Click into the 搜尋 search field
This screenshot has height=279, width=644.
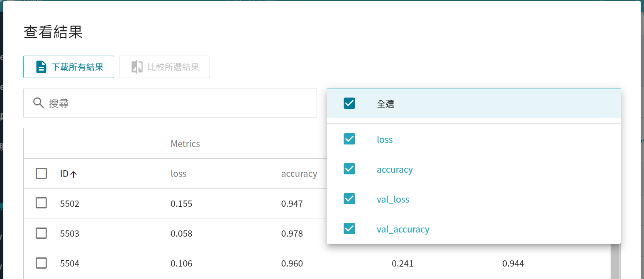tap(178, 103)
